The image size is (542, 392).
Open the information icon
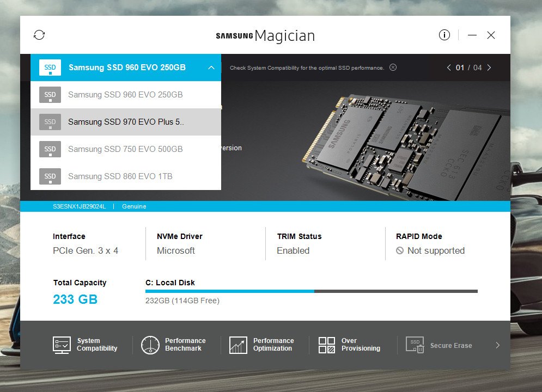[x=444, y=35]
